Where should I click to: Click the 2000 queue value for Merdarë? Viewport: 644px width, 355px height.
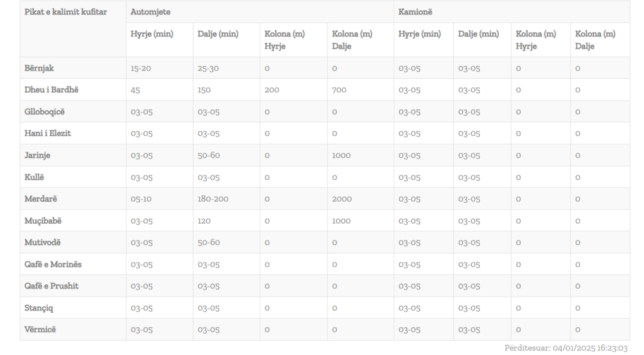click(341, 199)
